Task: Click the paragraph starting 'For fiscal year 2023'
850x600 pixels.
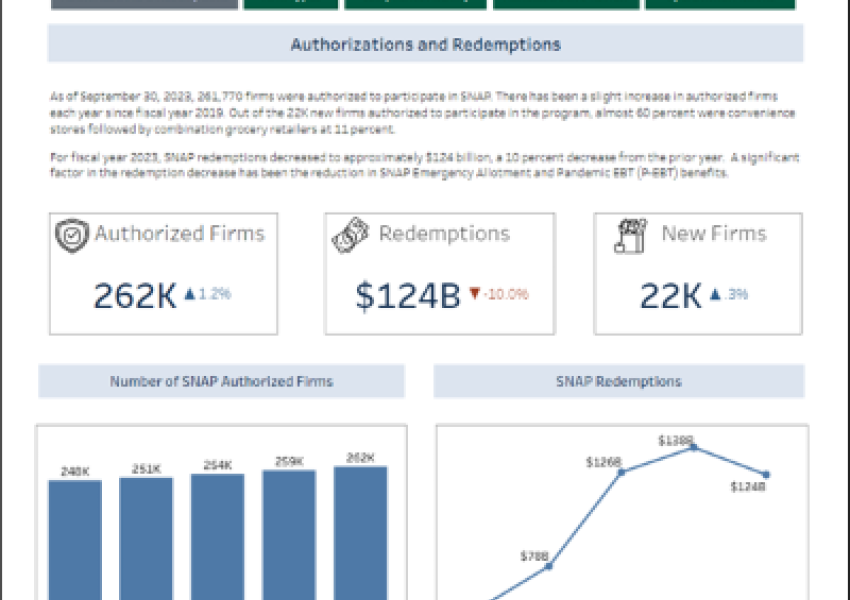Action: [424, 165]
